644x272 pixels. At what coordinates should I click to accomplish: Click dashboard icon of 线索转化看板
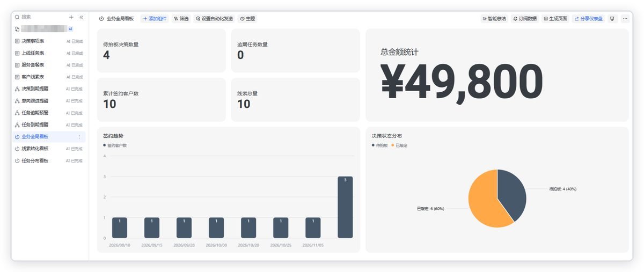(17, 149)
